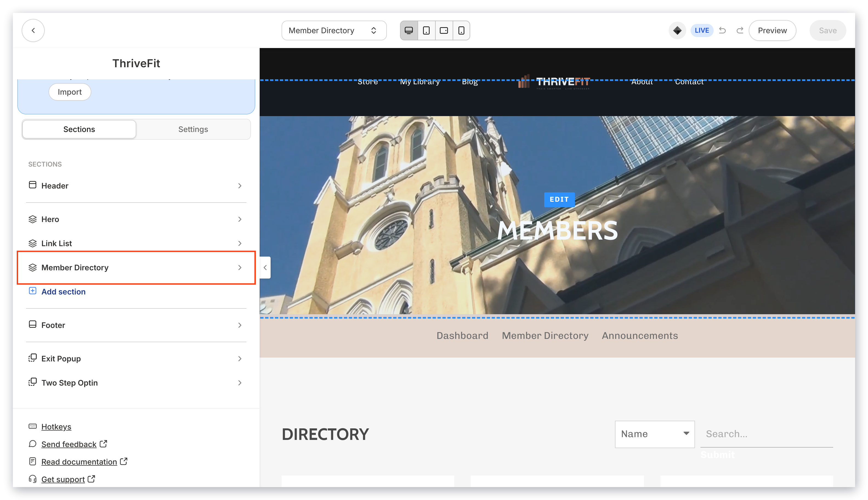Click the Member Directory layers icon
The width and height of the screenshot is (868, 500).
[x=33, y=268]
